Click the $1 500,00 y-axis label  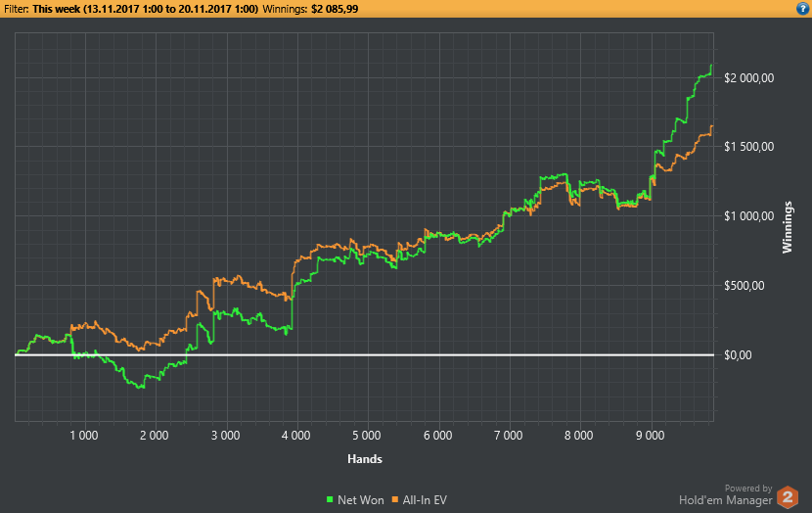coord(748,147)
